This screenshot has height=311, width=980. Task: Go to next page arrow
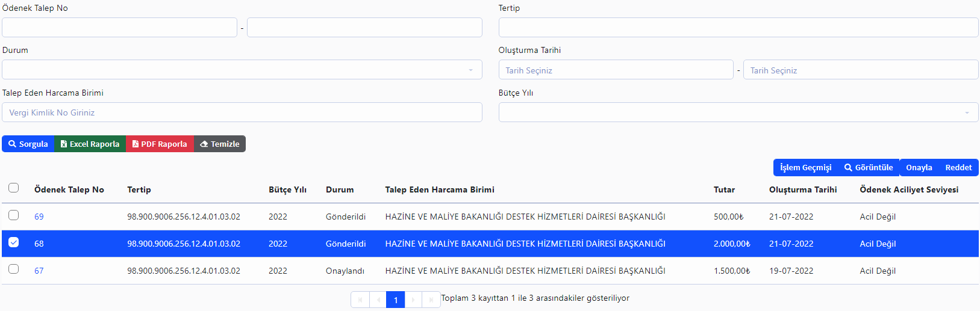click(413, 300)
